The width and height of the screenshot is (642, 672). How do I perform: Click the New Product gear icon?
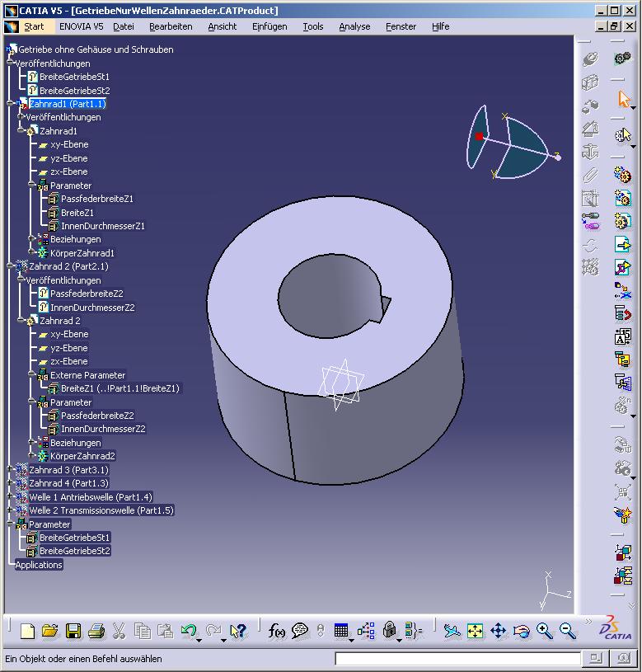point(623,198)
